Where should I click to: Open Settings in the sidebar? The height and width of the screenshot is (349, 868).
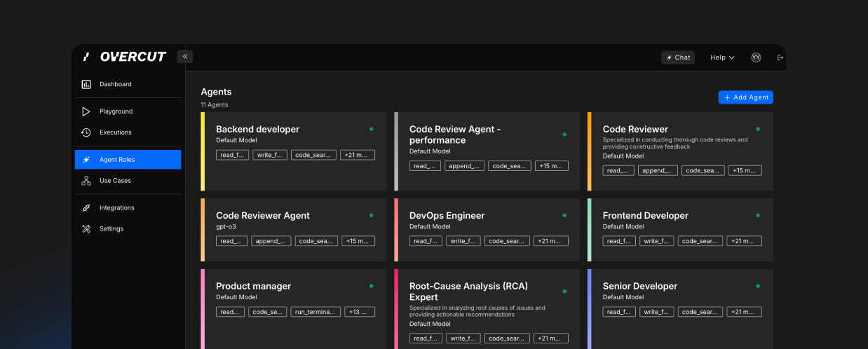tap(128, 228)
